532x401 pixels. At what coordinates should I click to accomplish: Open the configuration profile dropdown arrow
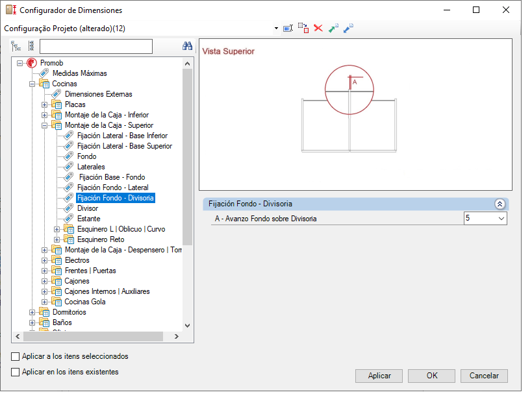pyautogui.click(x=276, y=29)
